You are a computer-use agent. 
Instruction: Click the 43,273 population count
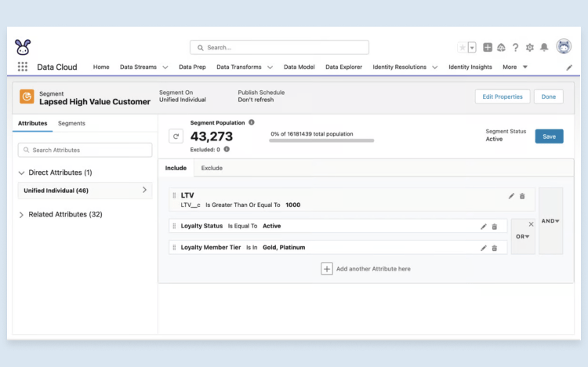(x=212, y=136)
